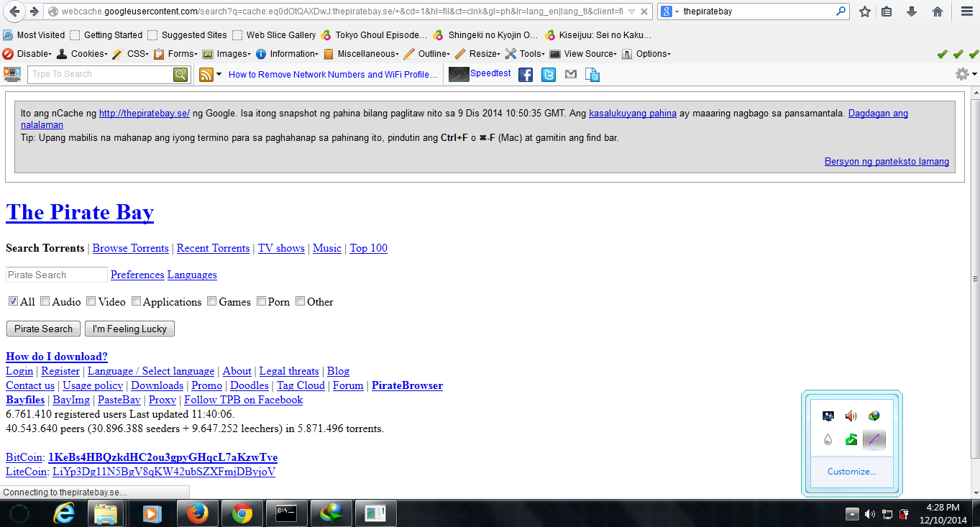Bookmark this page with the star icon

point(865,12)
